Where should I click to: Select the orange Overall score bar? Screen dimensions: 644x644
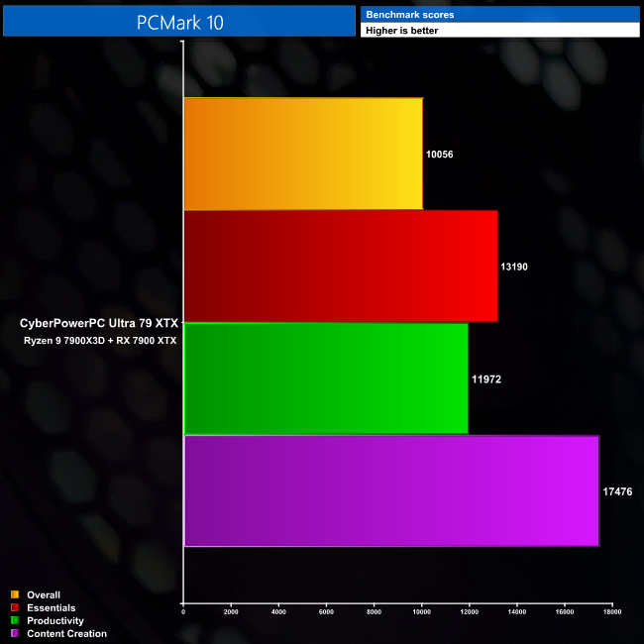(x=303, y=154)
